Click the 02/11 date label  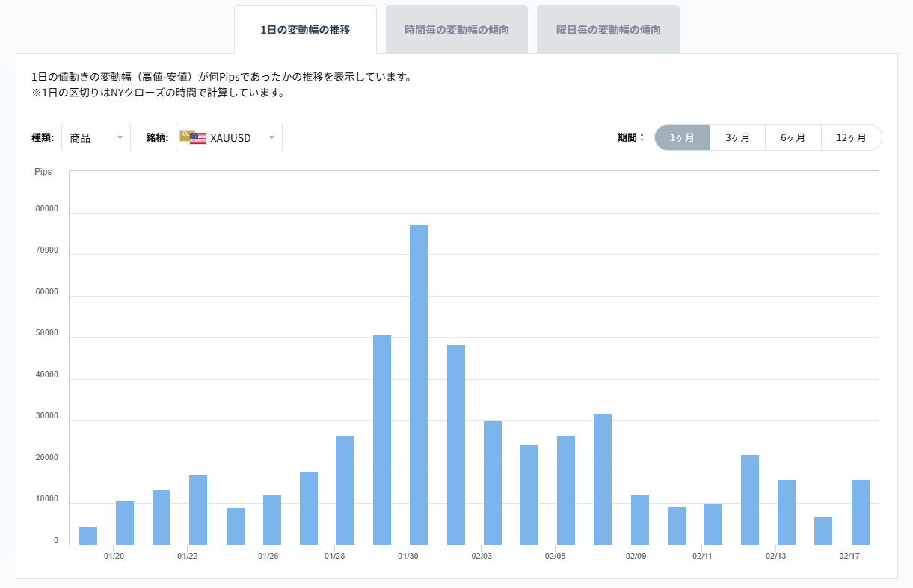pos(703,556)
